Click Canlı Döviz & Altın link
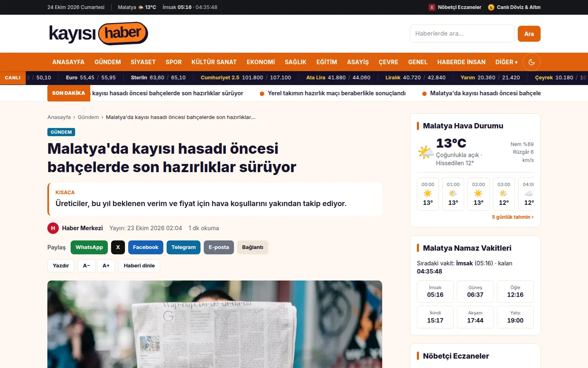 tap(519, 7)
